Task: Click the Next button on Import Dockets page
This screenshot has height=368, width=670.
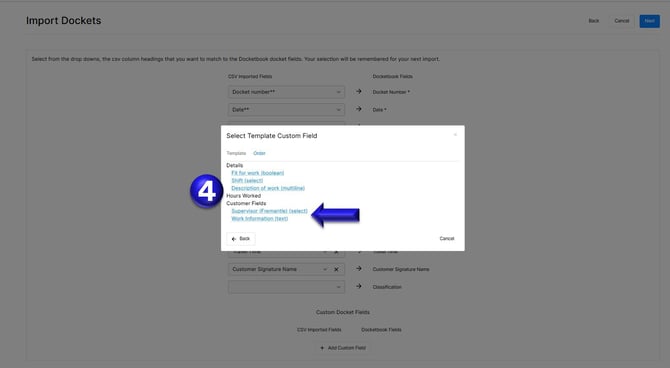Action: point(649,21)
